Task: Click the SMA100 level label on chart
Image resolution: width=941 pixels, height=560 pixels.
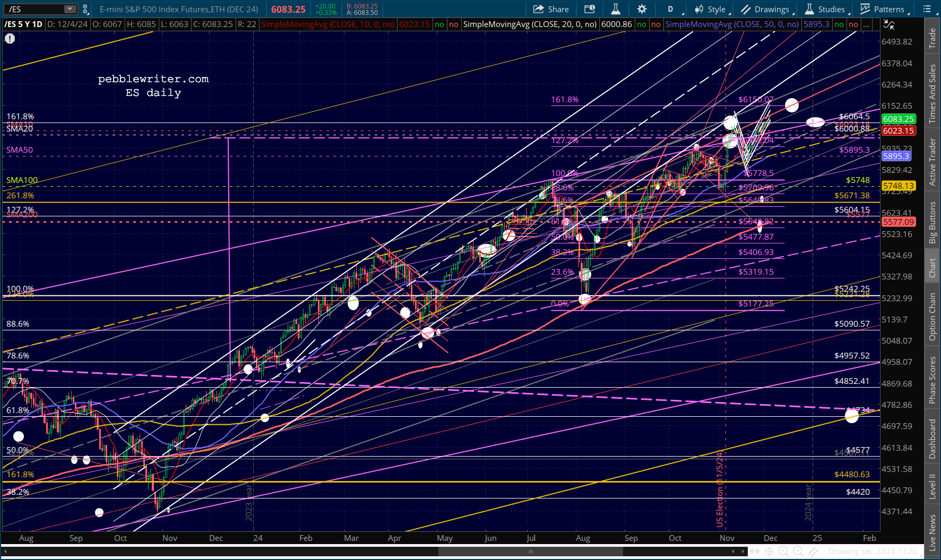Action: 22,180
